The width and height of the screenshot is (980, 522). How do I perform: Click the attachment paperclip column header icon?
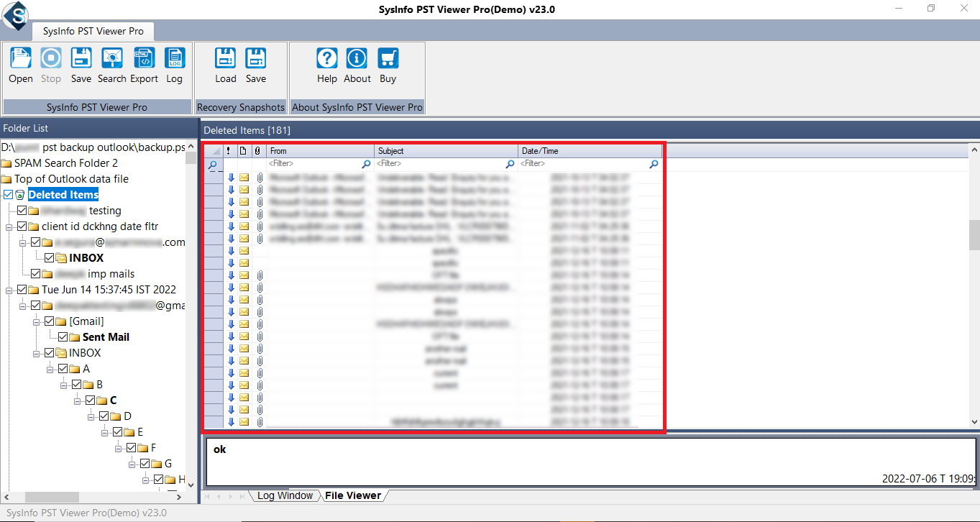257,151
